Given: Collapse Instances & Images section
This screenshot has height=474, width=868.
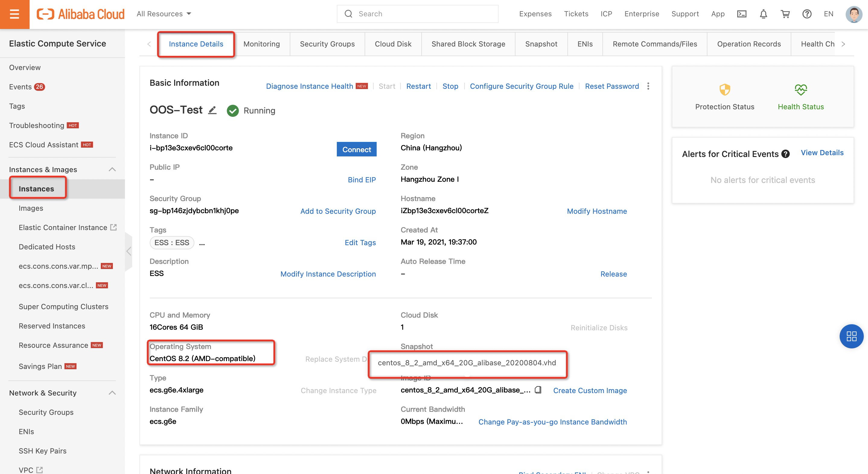Looking at the screenshot, I should coord(112,169).
